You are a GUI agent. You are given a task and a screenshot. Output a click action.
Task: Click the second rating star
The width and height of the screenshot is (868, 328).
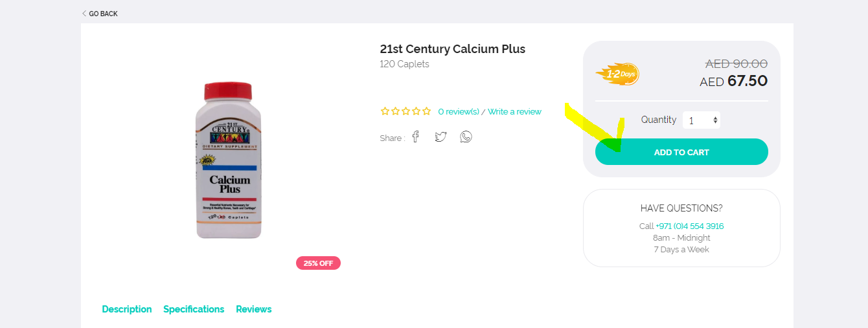[x=395, y=111]
